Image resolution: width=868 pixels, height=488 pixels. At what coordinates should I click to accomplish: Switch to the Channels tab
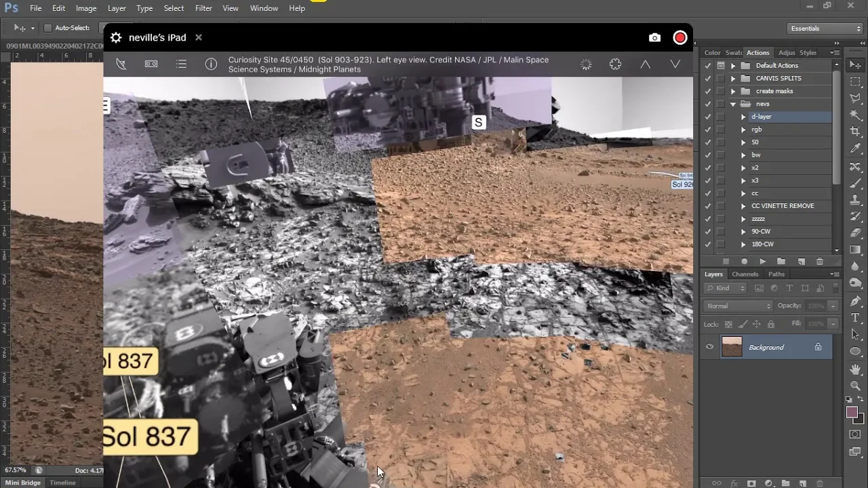(745, 274)
